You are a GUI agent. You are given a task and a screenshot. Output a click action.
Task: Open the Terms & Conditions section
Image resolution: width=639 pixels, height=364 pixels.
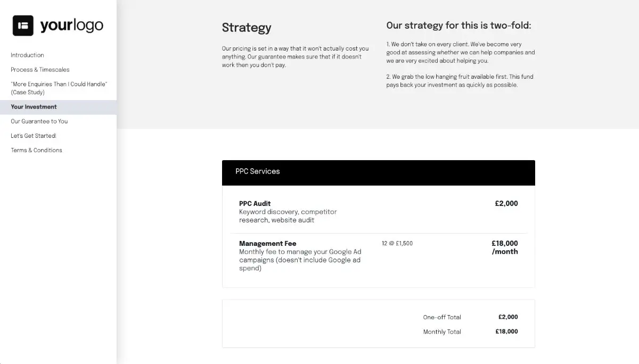point(36,150)
